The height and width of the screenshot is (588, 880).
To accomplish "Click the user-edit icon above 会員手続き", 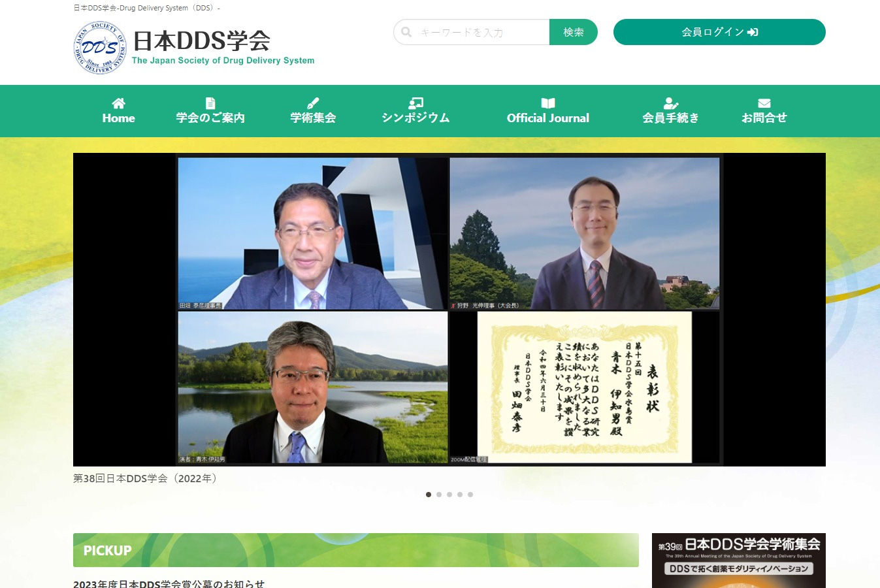I will pyautogui.click(x=671, y=103).
